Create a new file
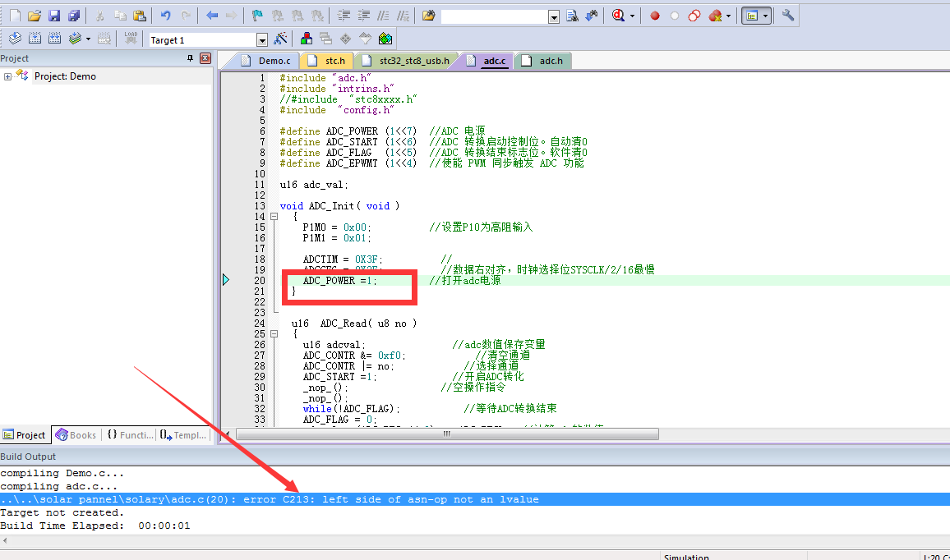Viewport: 950px width, 560px height. tap(15, 16)
